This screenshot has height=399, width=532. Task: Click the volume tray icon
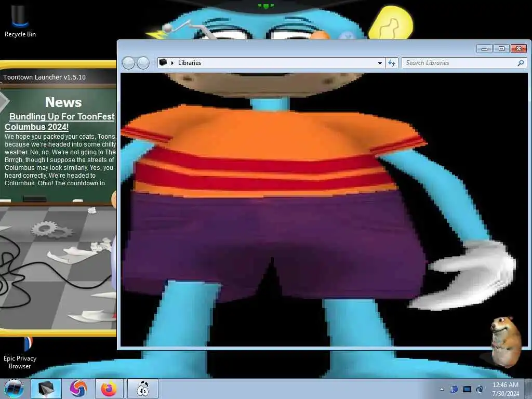tap(480, 389)
